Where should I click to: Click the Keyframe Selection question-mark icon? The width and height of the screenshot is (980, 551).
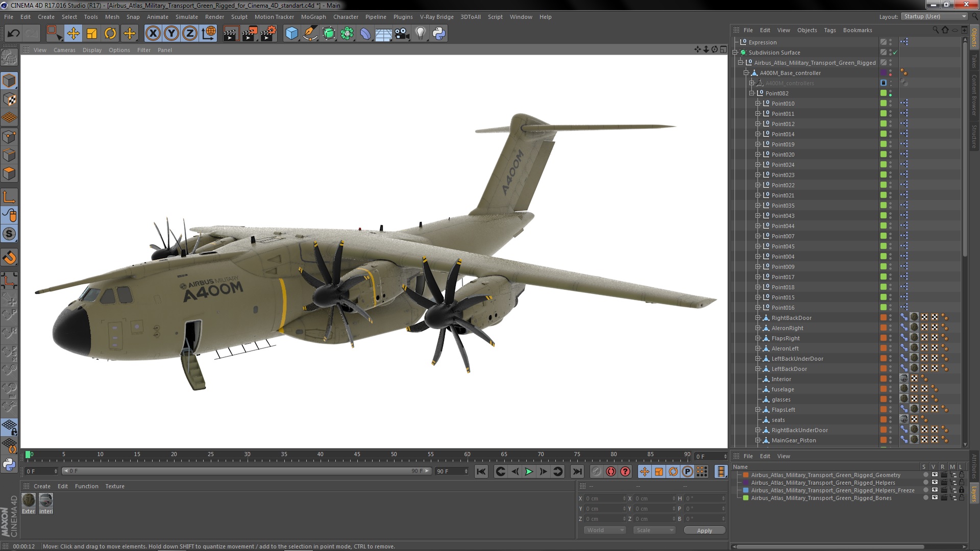coord(625,471)
